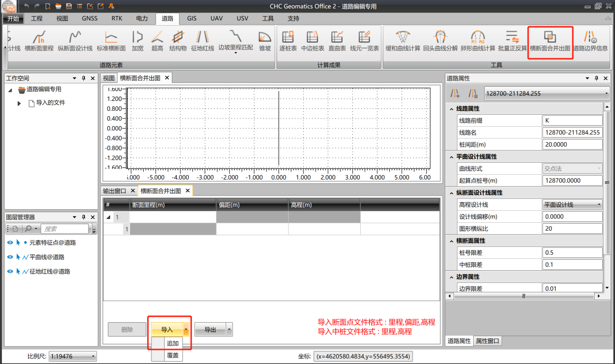The height and width of the screenshot is (364, 615).
Task: Click the 桩间距(m) value field
Action: [x=572, y=145]
